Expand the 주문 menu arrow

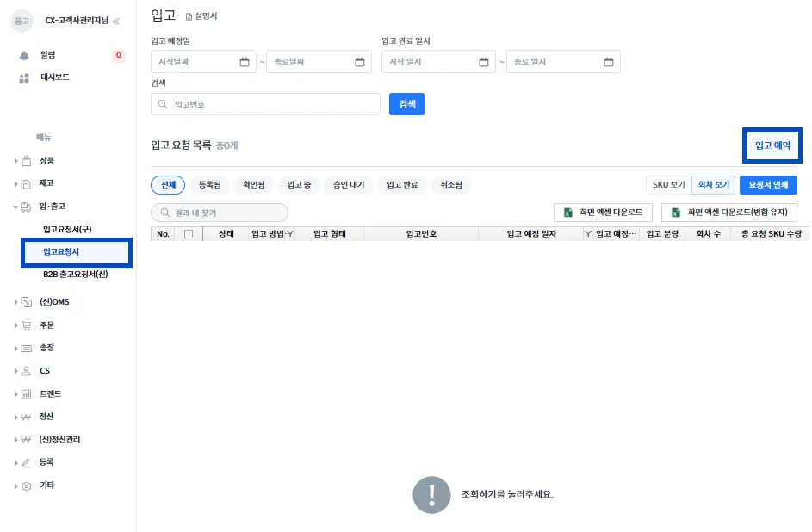[x=15, y=325]
